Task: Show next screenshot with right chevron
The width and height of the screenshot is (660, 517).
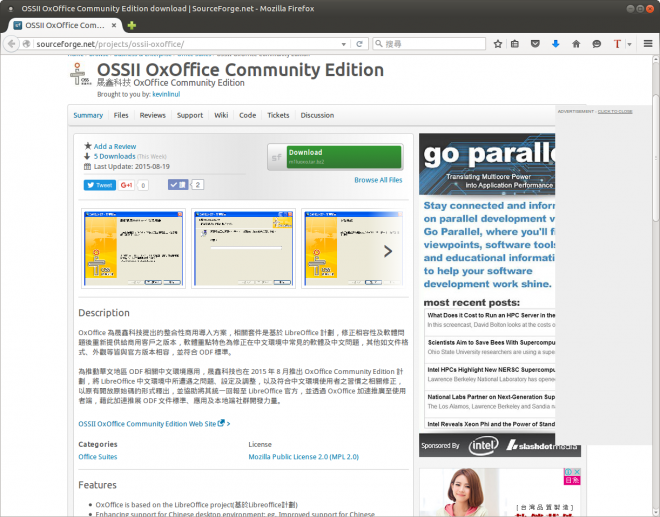Action: (388, 251)
